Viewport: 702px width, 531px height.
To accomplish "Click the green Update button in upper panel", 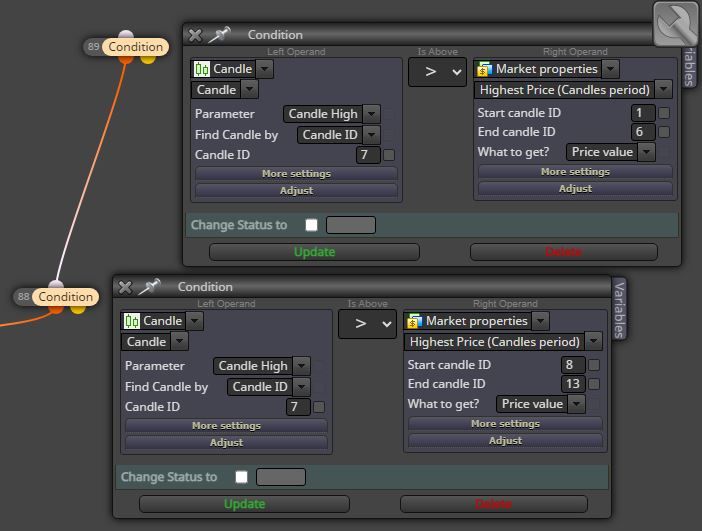I will click(x=314, y=252).
